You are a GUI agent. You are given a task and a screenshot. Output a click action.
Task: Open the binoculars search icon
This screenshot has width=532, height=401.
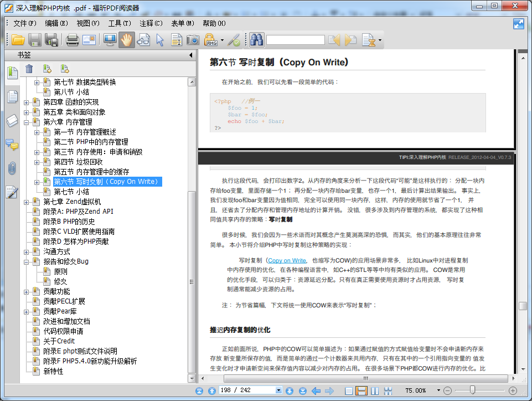click(x=257, y=40)
